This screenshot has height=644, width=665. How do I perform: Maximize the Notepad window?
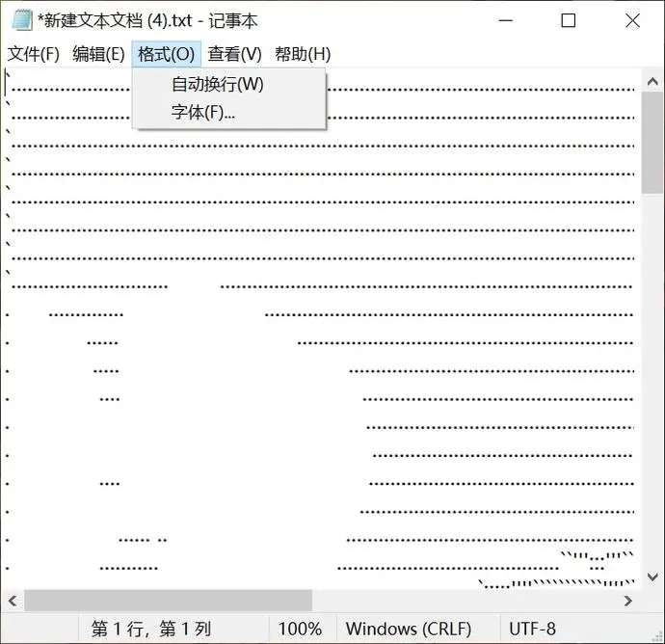[569, 20]
